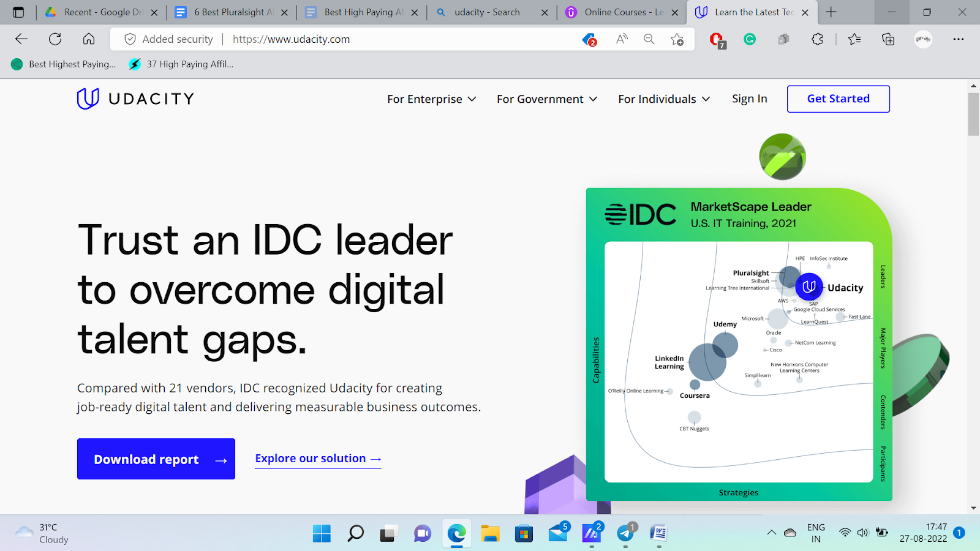Open Word from the taskbar

[x=658, y=533]
